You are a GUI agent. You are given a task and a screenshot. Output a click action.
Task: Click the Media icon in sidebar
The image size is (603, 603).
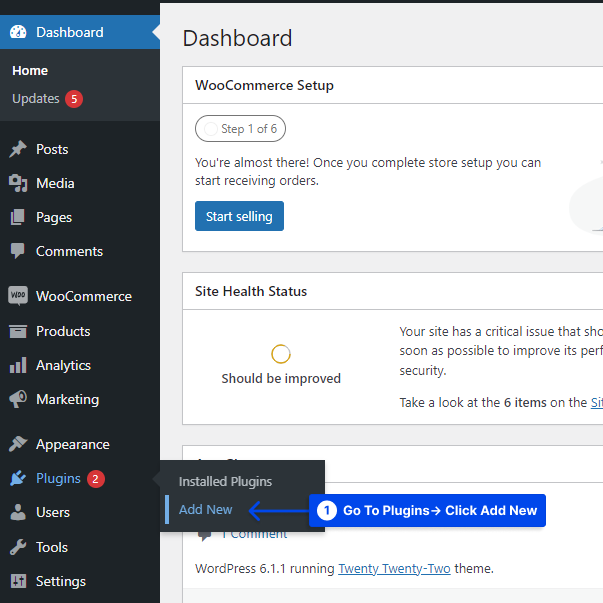point(18,183)
